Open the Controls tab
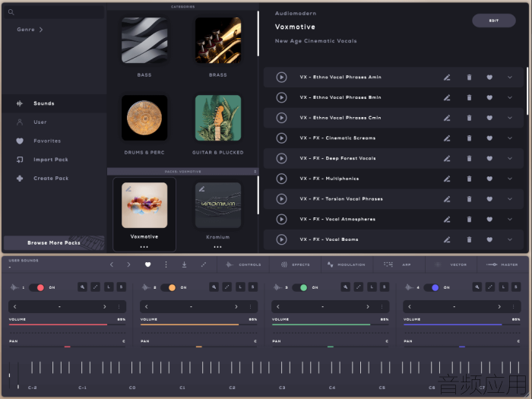Viewport: 532px width, 399px height. pyautogui.click(x=243, y=264)
